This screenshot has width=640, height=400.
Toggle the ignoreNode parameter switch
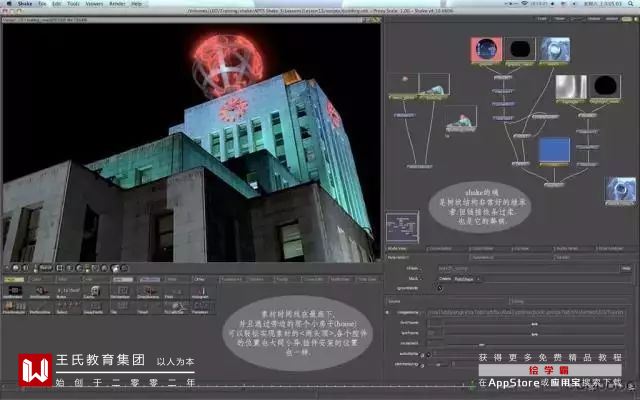pyautogui.click(x=440, y=288)
